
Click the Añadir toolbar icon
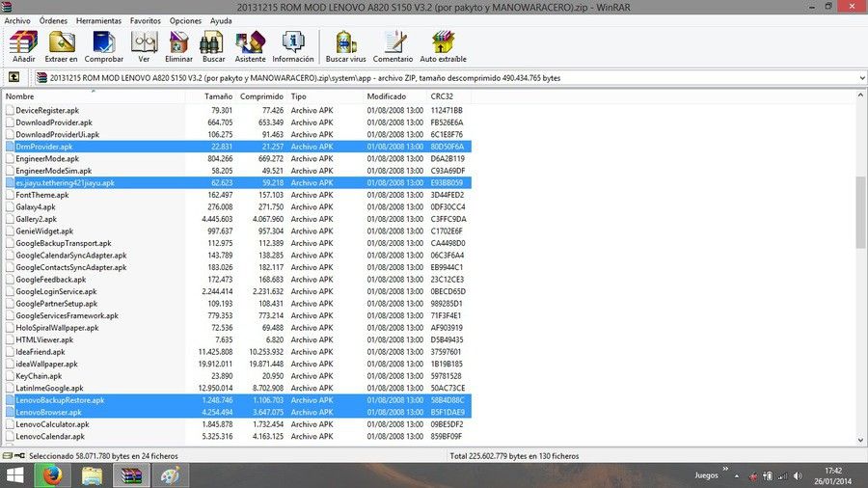[23, 47]
